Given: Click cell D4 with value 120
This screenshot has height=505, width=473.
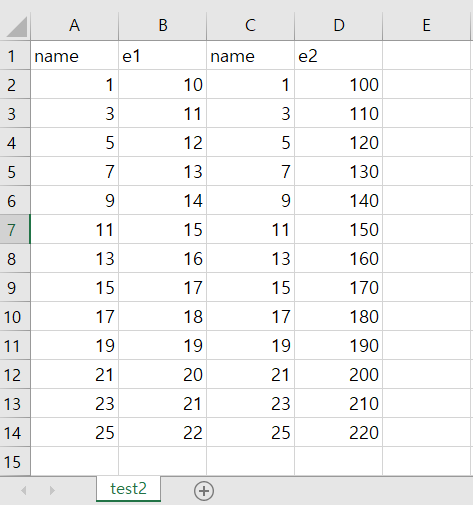Looking at the screenshot, I should click(338, 142).
